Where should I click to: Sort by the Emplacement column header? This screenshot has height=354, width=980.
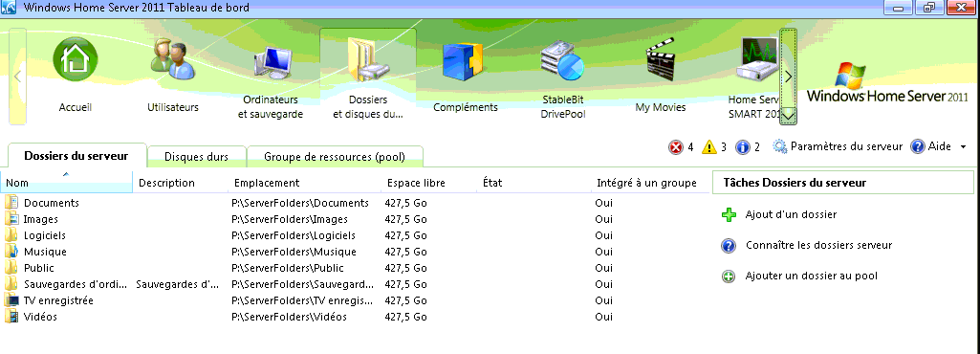click(305, 183)
